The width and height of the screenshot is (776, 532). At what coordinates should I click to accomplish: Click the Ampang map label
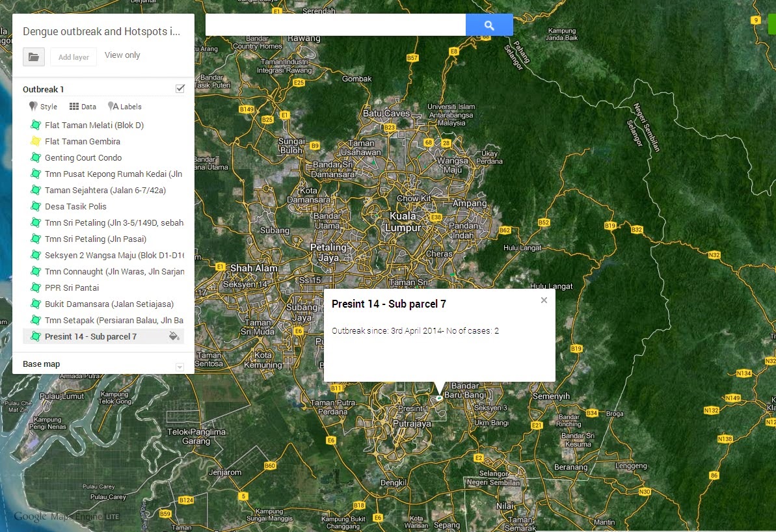(x=469, y=204)
